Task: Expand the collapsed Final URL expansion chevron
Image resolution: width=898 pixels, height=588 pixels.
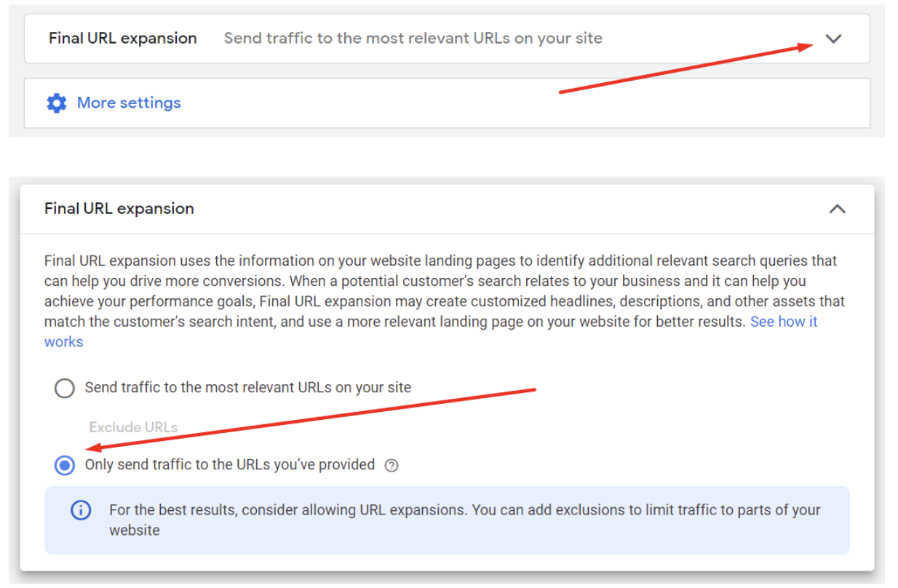Action: coord(834,39)
